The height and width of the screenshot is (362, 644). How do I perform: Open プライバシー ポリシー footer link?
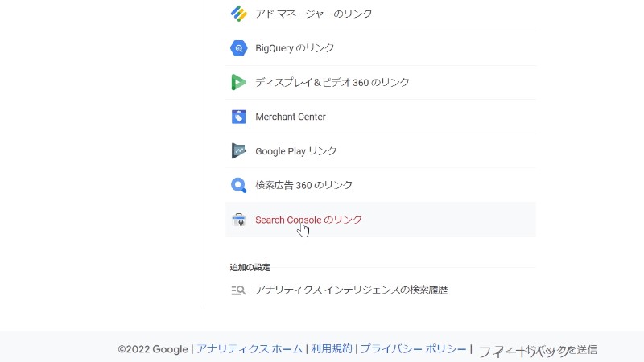coord(413,349)
